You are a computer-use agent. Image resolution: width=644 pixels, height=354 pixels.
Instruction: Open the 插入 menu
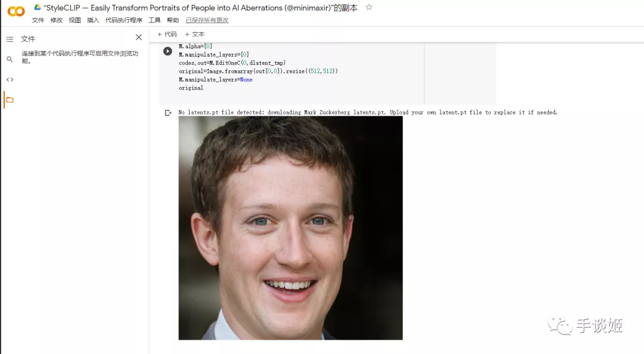click(x=93, y=20)
